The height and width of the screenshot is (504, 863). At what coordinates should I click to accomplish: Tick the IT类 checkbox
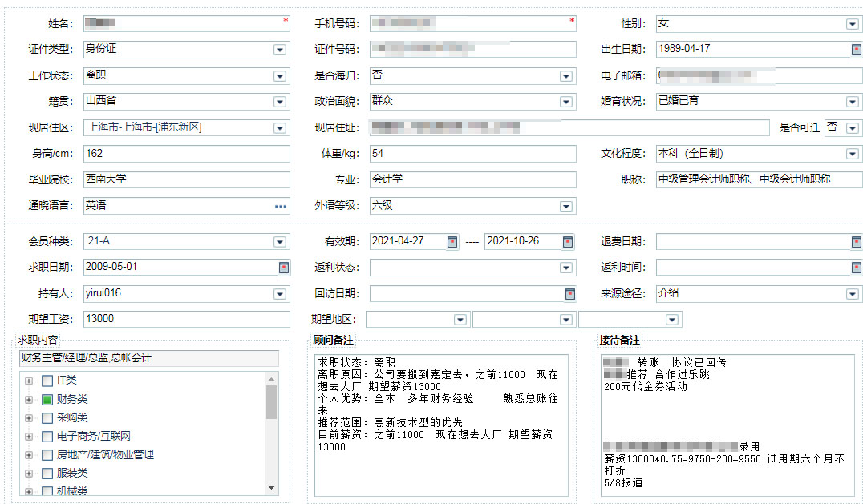click(47, 381)
